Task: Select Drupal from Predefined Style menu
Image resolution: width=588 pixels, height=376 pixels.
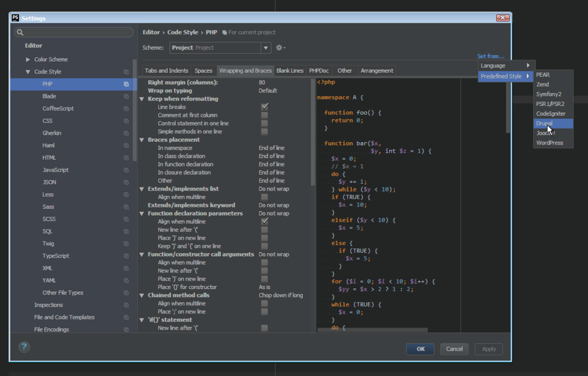Action: pyautogui.click(x=544, y=124)
